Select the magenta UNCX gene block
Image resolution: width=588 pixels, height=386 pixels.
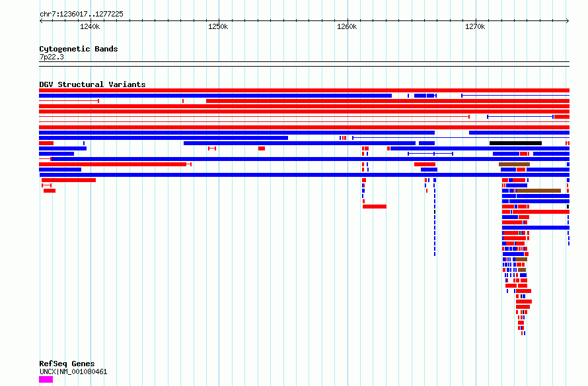pos(46,379)
